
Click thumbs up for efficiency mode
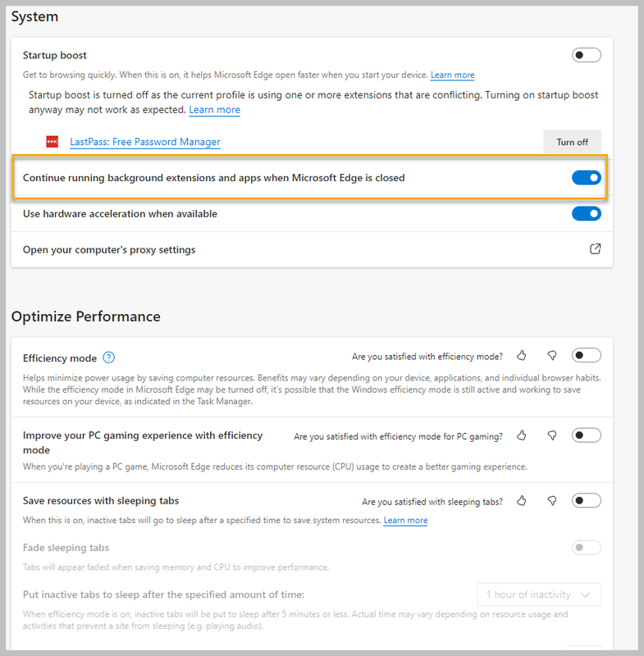click(522, 356)
